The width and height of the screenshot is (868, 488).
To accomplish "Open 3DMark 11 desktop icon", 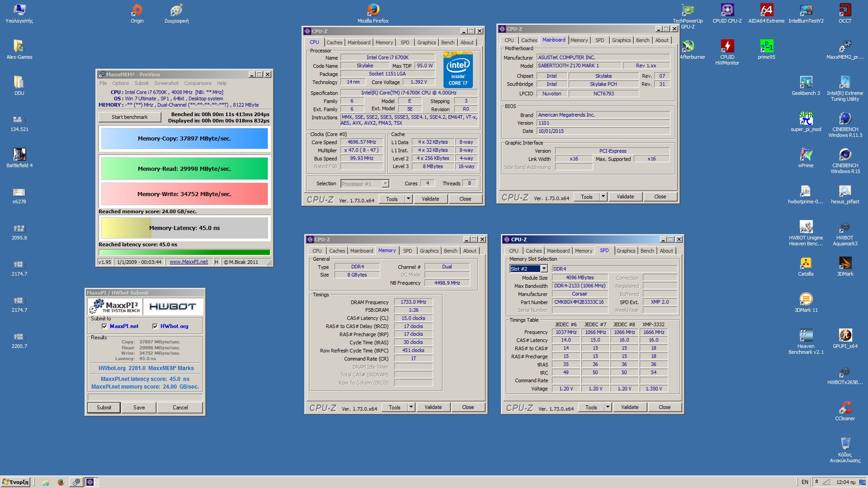I will pyautogui.click(x=806, y=302).
